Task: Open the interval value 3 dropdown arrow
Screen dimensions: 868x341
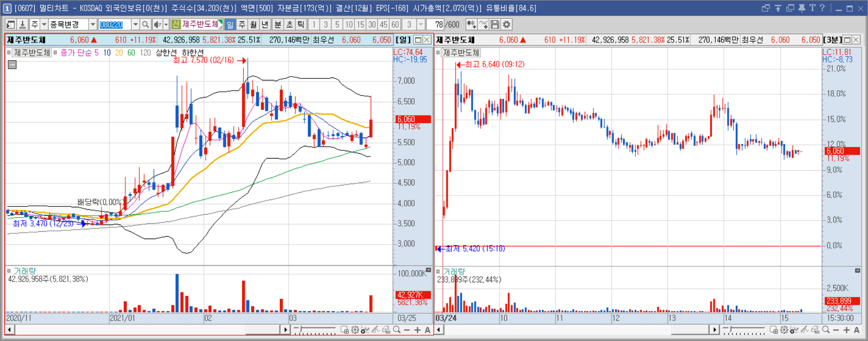Action: coord(421,24)
